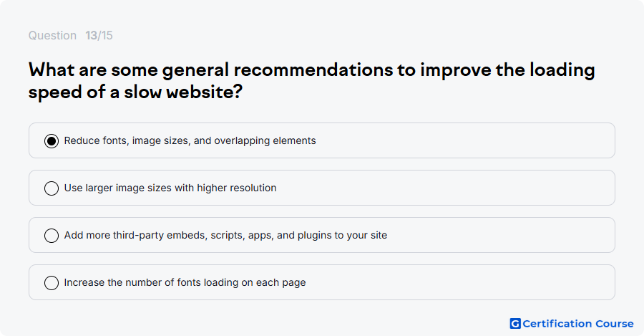Screen dimensions: 644x336
Task: Click empty space inside the "Reduce fonts" answer card
Action: pyautogui.click(x=464, y=140)
